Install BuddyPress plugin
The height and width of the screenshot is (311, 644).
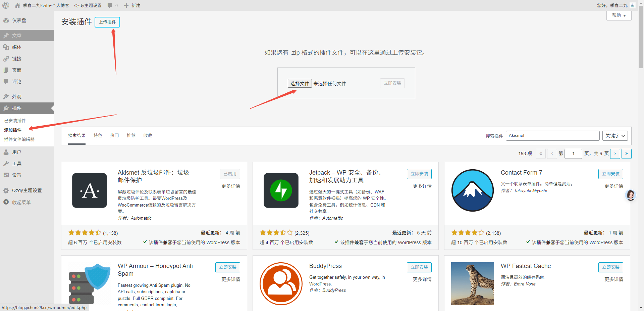click(419, 267)
